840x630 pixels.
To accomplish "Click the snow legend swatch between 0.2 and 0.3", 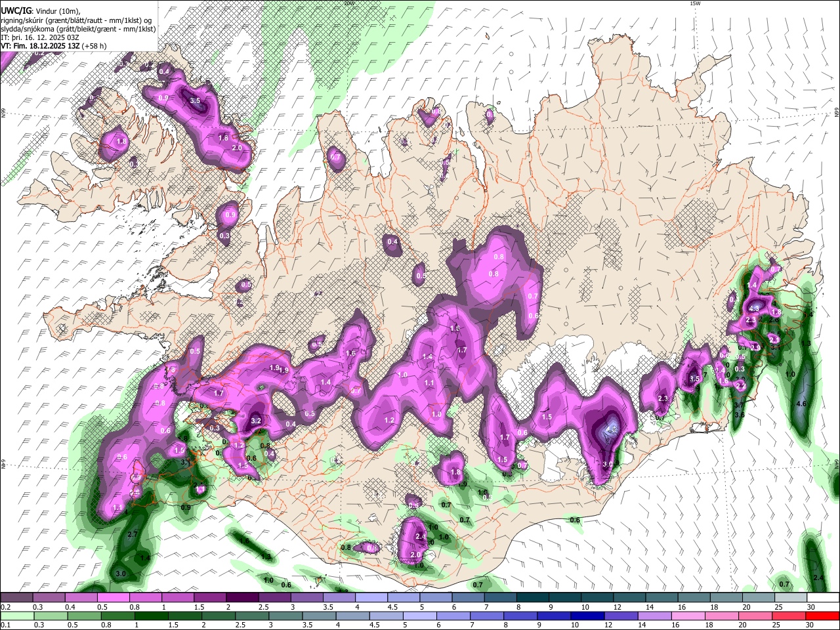I will (16, 597).
